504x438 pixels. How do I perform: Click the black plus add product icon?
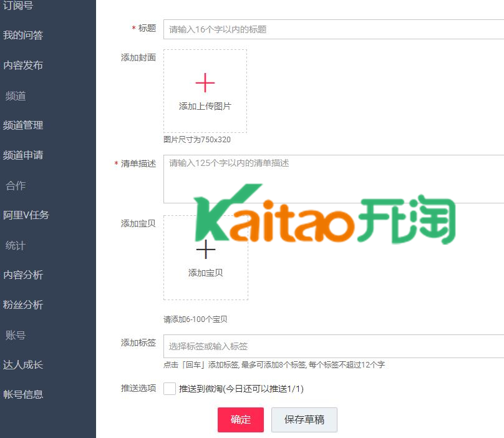pyautogui.click(x=205, y=250)
